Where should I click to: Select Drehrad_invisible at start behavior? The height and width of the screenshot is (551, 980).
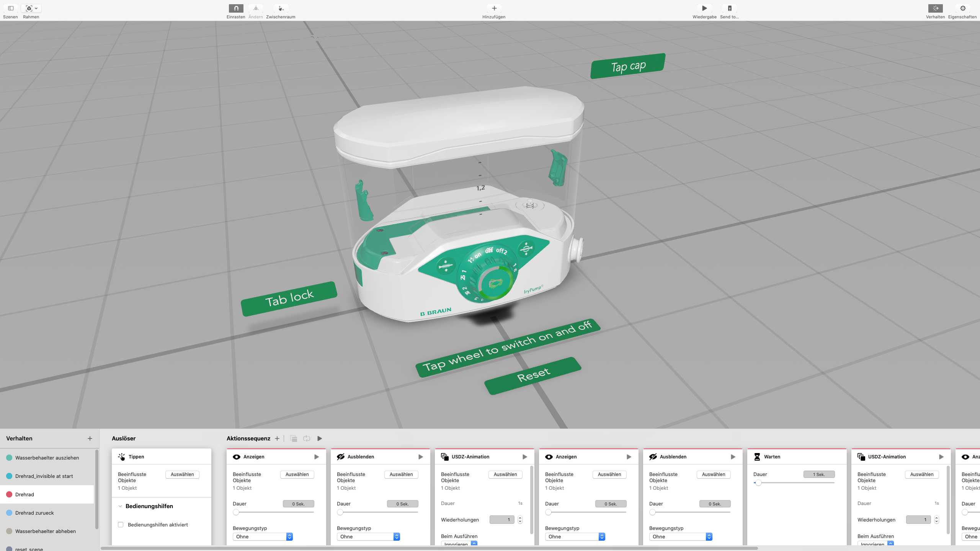pos(47,476)
